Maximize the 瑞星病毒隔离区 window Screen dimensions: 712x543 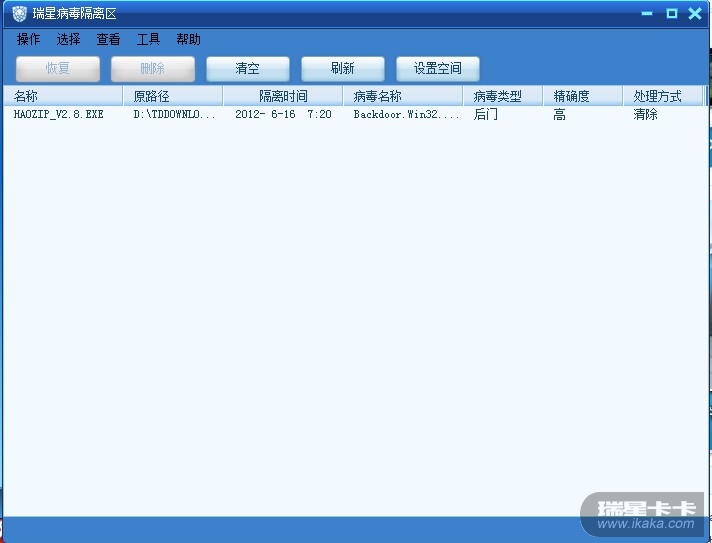click(x=672, y=14)
